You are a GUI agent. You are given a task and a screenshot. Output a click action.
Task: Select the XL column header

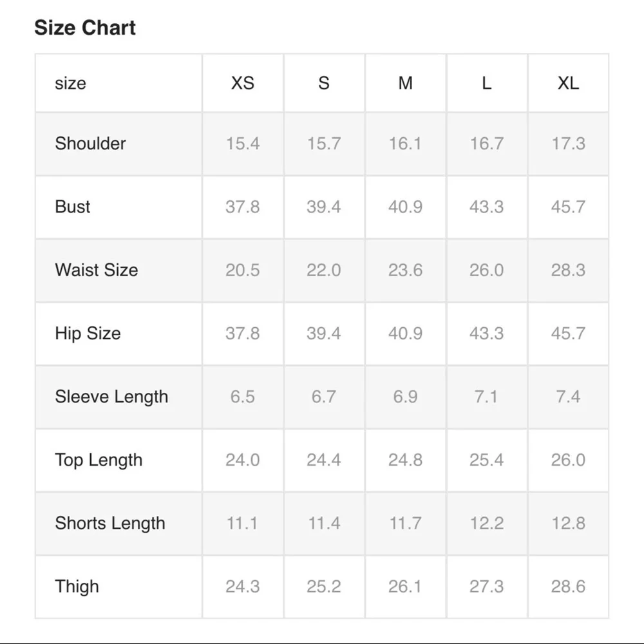pos(568,83)
